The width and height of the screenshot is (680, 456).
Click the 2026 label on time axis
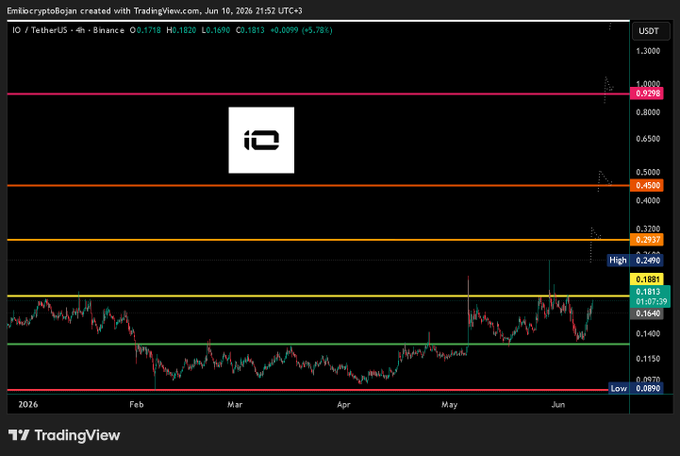tap(28, 404)
